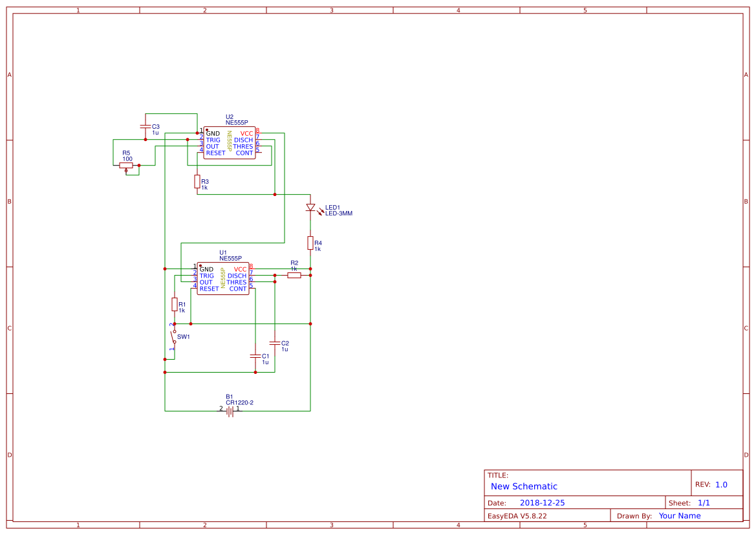Click the GND pin label on U1
756x535 pixels.
pyautogui.click(x=206, y=269)
